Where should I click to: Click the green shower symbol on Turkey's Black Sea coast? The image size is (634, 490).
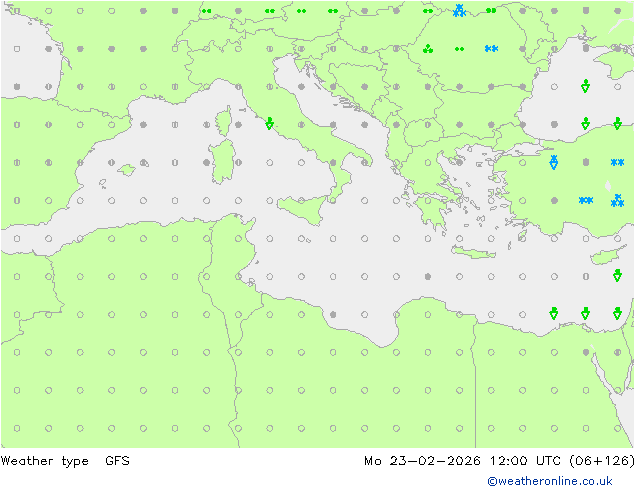pyautogui.click(x=585, y=123)
